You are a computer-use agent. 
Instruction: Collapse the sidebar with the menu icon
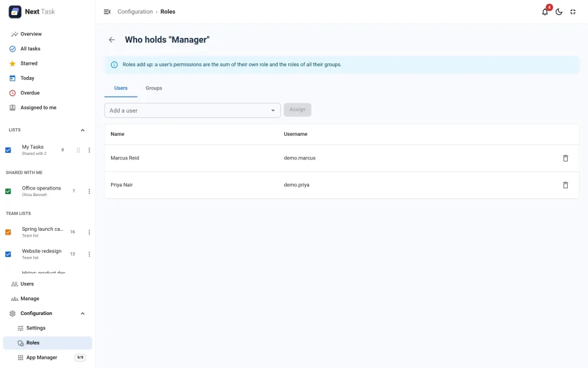click(x=107, y=12)
